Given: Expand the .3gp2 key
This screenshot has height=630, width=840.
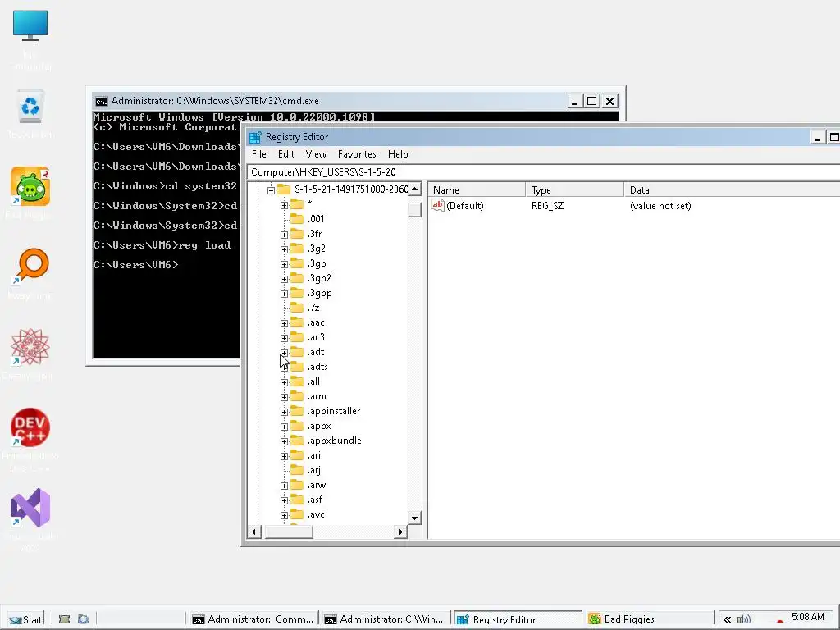Looking at the screenshot, I should coord(285,279).
